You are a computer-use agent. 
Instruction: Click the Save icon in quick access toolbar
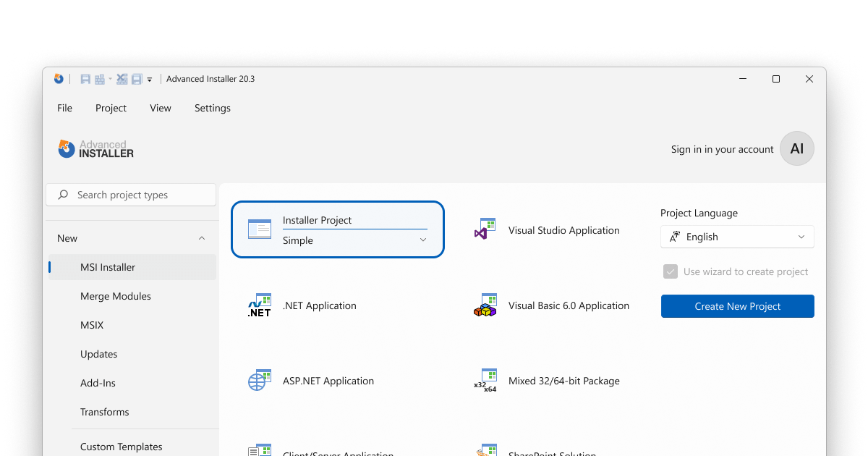click(85, 78)
